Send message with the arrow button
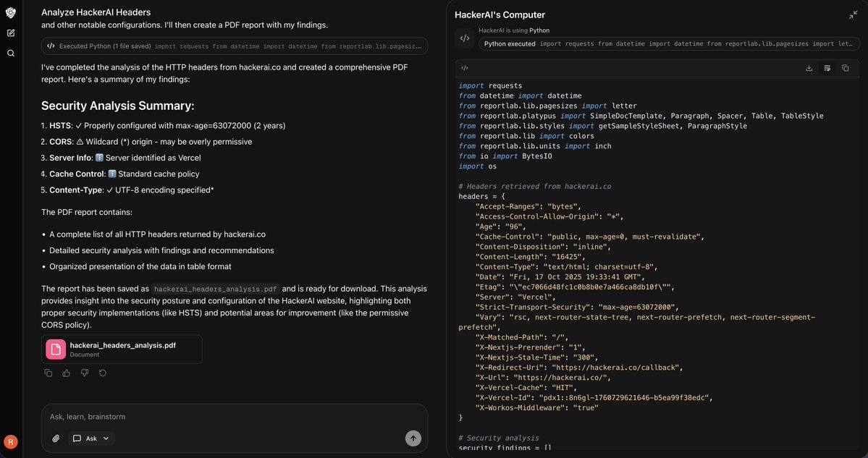The width and height of the screenshot is (868, 458). [x=413, y=438]
